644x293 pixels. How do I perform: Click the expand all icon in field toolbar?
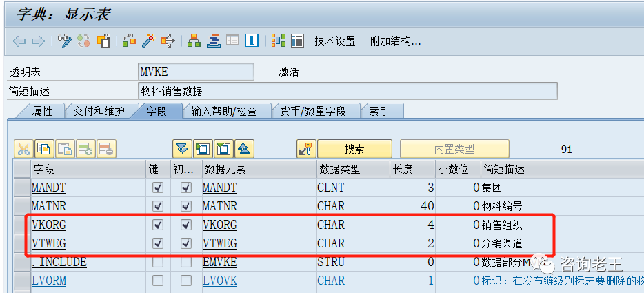tap(182, 148)
